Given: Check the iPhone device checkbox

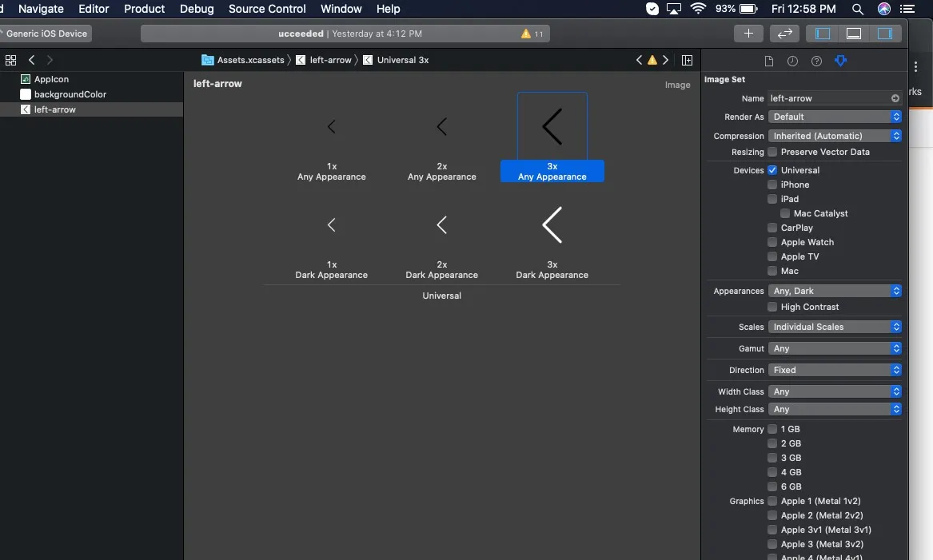Looking at the screenshot, I should pyautogui.click(x=772, y=185).
